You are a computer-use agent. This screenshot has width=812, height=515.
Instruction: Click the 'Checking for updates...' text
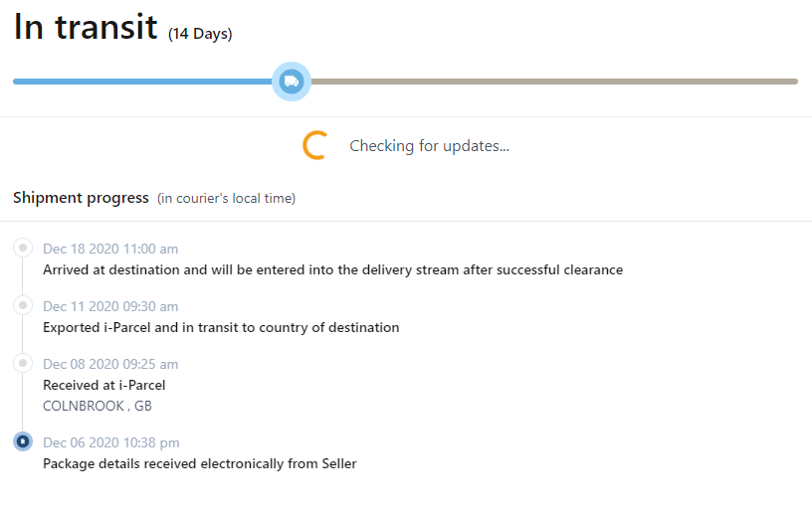(x=429, y=146)
